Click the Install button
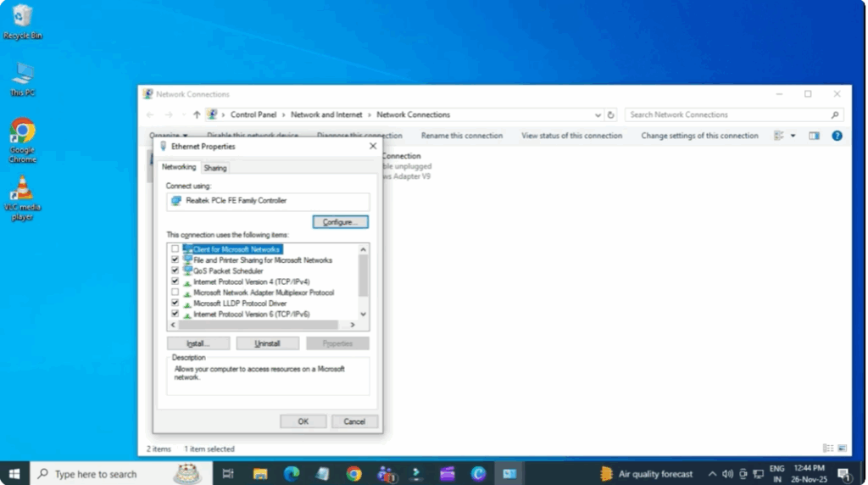Image resolution: width=868 pixels, height=485 pixels. click(x=198, y=343)
